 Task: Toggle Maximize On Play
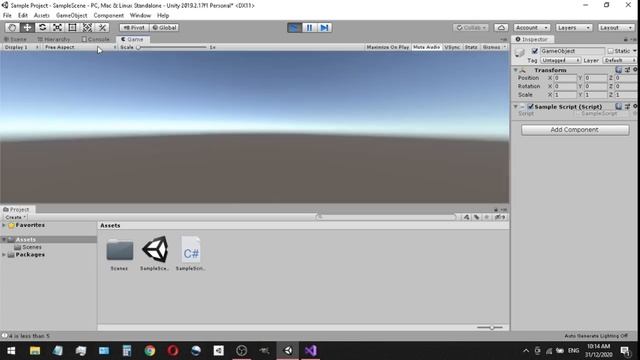point(387,47)
